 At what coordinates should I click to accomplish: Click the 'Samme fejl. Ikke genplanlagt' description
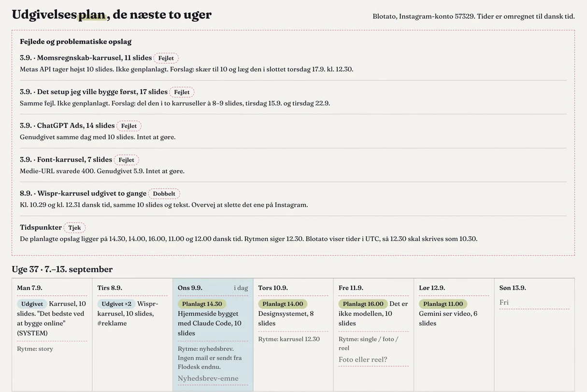(175, 103)
